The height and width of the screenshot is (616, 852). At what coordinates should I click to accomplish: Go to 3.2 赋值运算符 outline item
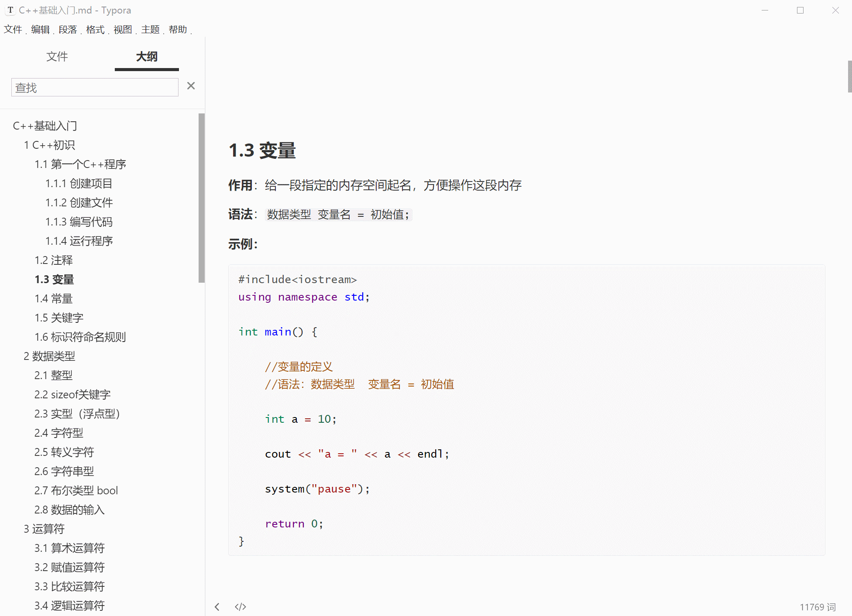click(69, 567)
